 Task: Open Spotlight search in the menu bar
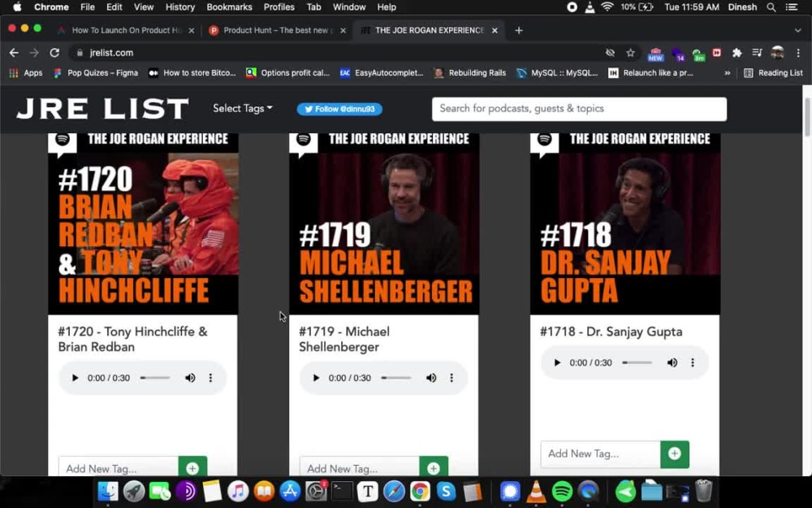coord(771,7)
